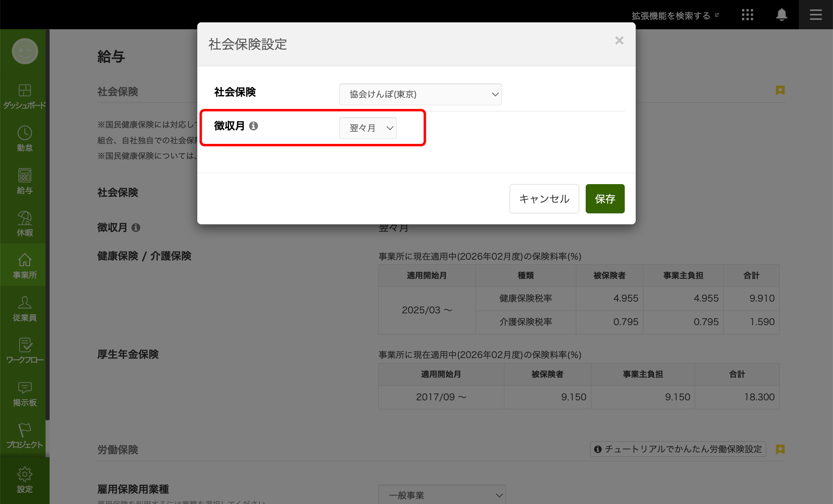
Task: Open the 一般事業 industry type dropdown
Action: [x=442, y=495]
